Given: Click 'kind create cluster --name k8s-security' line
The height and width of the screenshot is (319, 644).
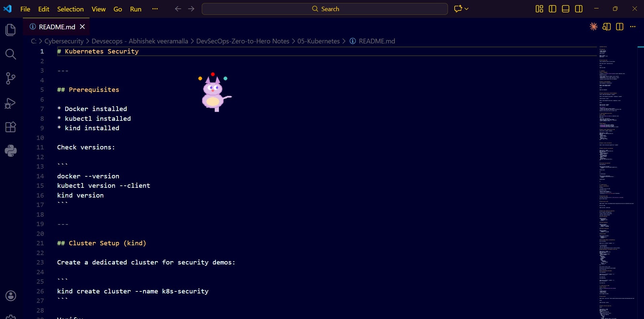Looking at the screenshot, I should click(133, 291).
